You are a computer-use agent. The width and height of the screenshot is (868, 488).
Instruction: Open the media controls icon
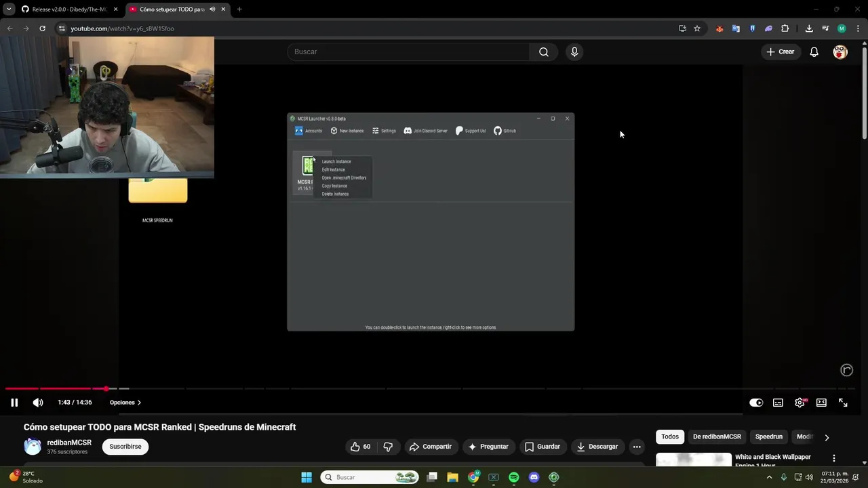point(825,28)
